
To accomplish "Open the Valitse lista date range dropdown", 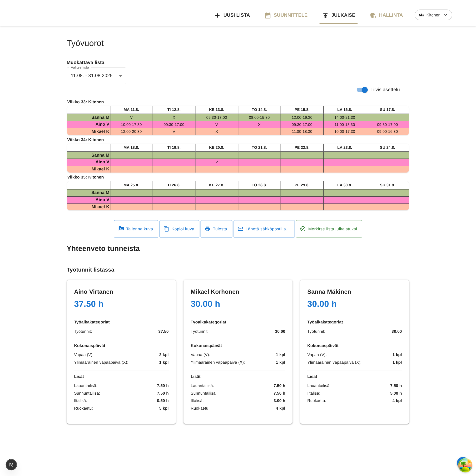I will tap(96, 76).
